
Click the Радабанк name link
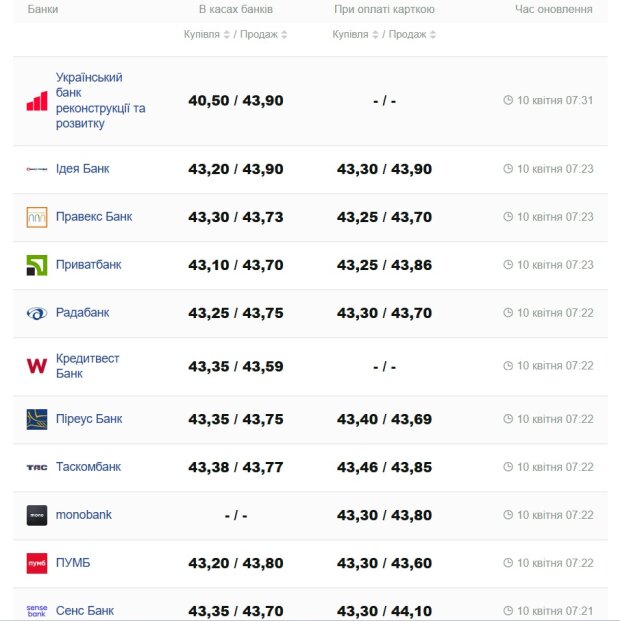point(83,313)
